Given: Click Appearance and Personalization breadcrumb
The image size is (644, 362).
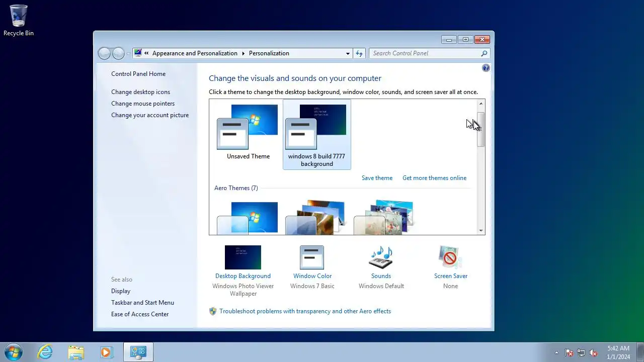Looking at the screenshot, I should coord(195,53).
